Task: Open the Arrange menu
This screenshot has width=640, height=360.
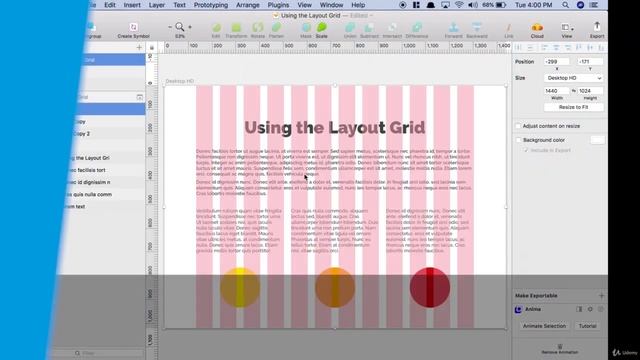Action: (248, 5)
